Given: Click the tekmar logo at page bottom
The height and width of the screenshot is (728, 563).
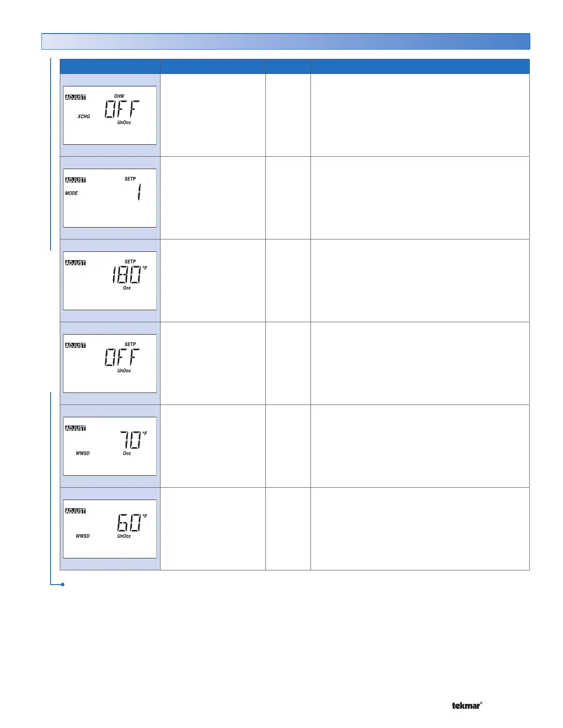Looking at the screenshot, I should [x=467, y=705].
